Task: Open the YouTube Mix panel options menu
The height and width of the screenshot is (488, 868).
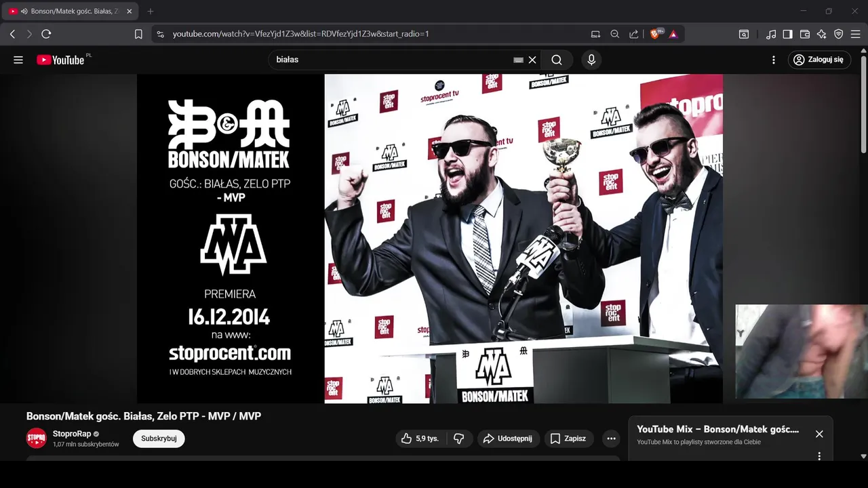Action: [x=819, y=456]
